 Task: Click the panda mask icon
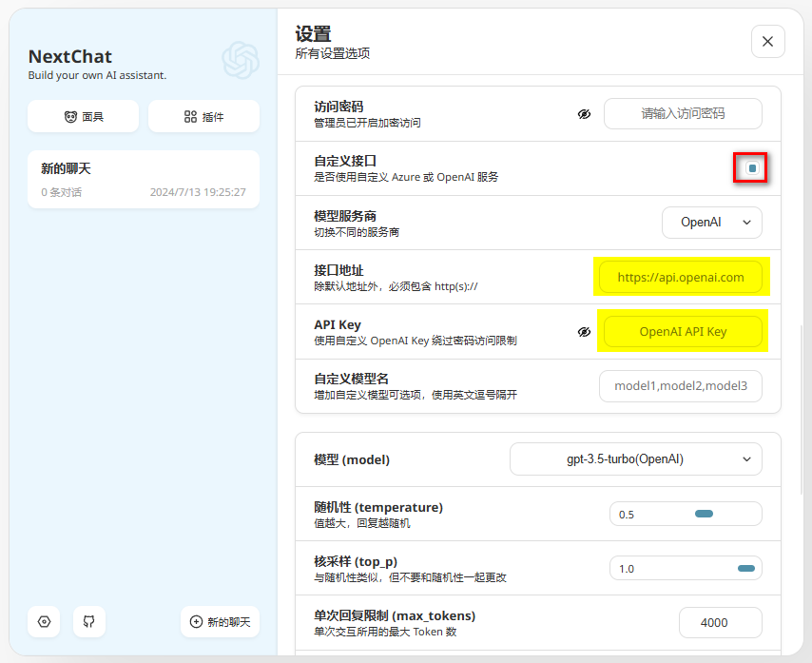click(x=70, y=117)
